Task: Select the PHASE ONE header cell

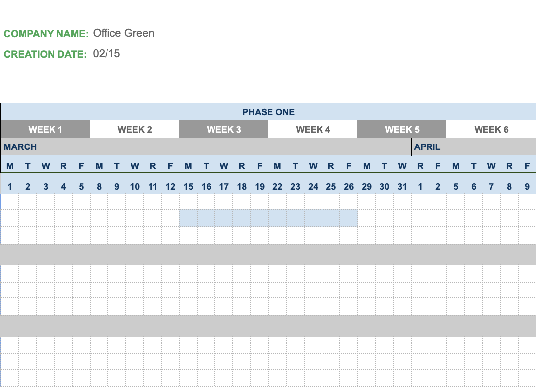Action: pos(268,112)
